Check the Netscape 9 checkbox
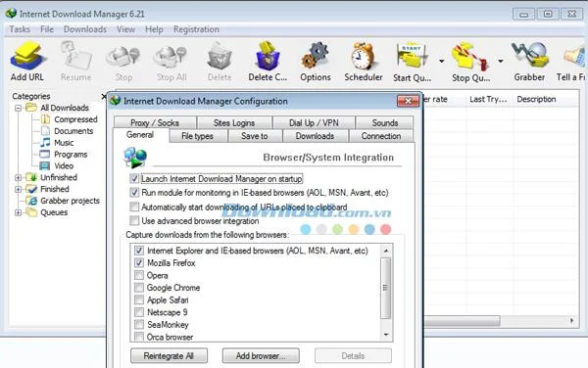 139,312
